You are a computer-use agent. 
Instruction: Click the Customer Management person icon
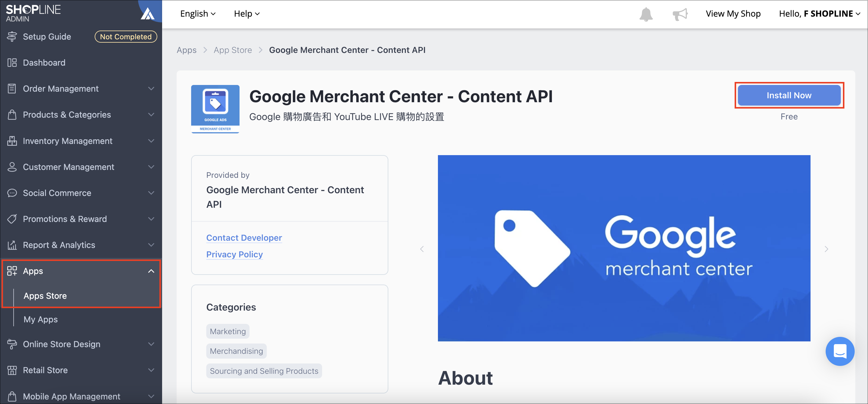12,167
